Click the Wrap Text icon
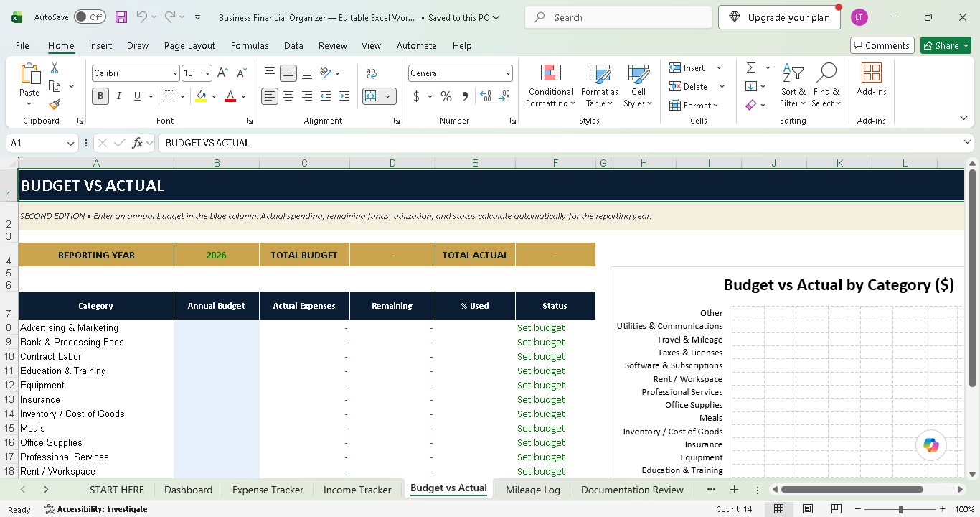980x517 pixels. 372,73
